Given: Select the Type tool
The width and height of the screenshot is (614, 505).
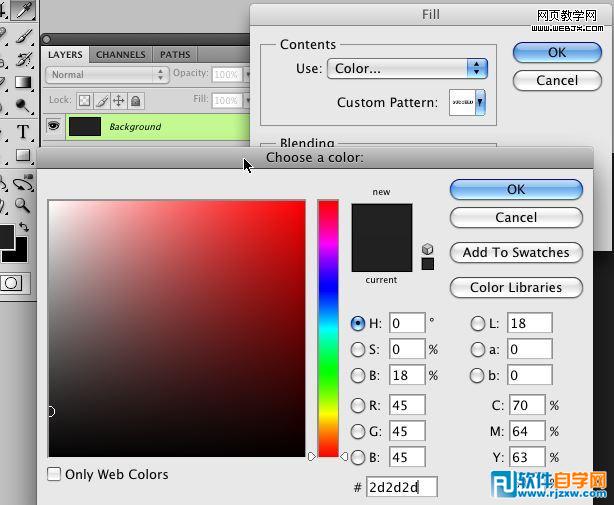Looking at the screenshot, I should [x=23, y=132].
